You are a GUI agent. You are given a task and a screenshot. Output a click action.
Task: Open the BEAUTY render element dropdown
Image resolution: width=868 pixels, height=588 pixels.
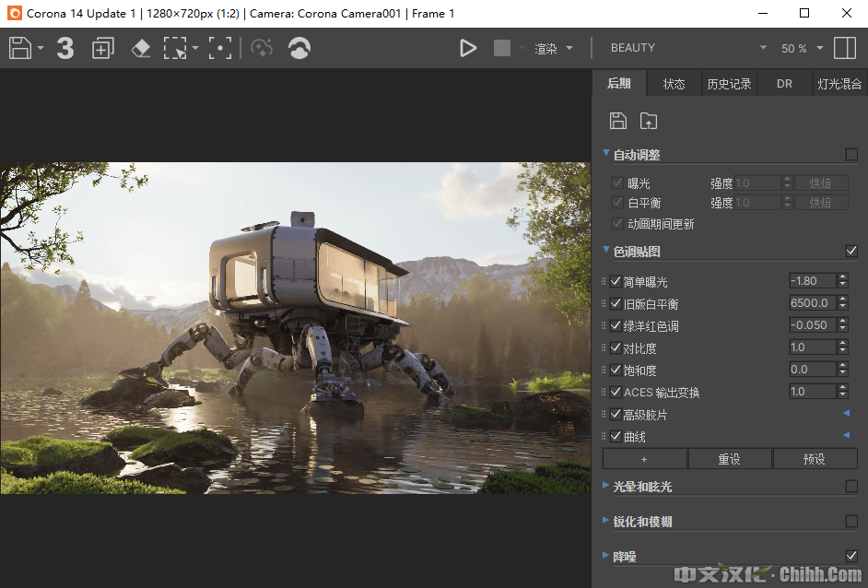coord(687,48)
